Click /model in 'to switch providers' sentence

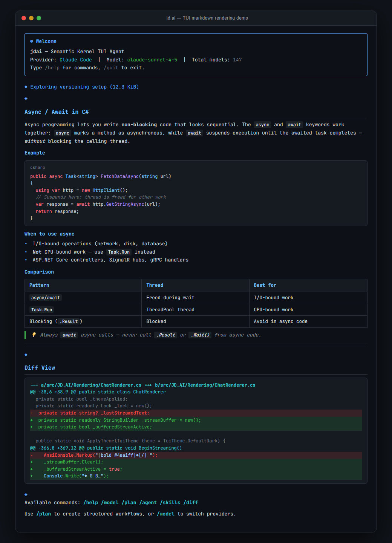pos(166,514)
